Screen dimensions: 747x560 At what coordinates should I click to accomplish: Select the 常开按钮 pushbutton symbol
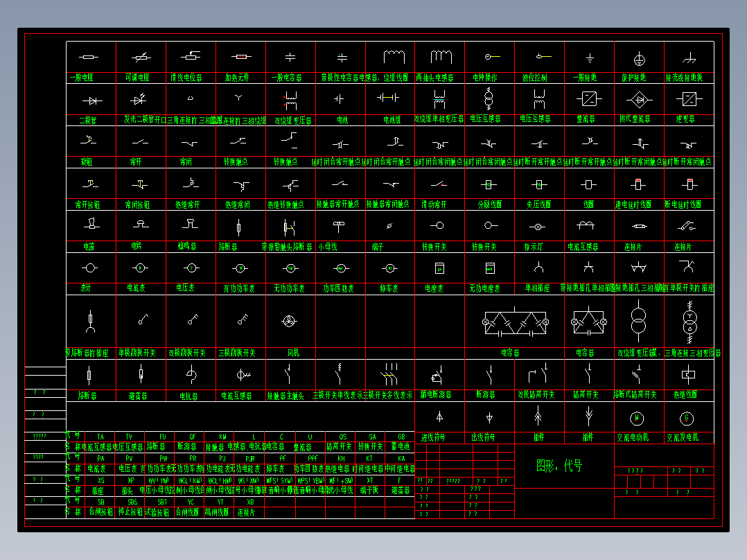(x=90, y=184)
